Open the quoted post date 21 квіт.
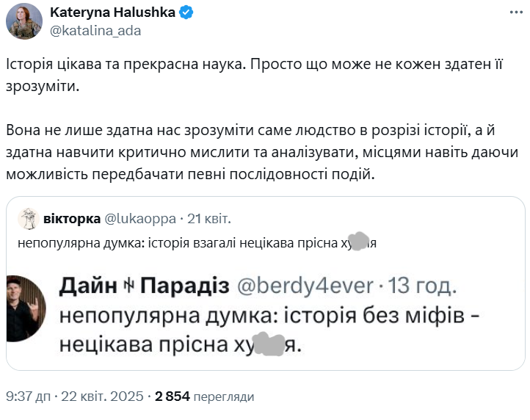The image size is (530, 420). (x=209, y=218)
